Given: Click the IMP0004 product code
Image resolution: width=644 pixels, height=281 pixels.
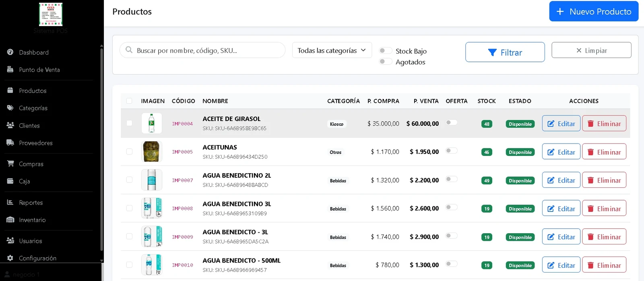Looking at the screenshot, I should 182,124.
